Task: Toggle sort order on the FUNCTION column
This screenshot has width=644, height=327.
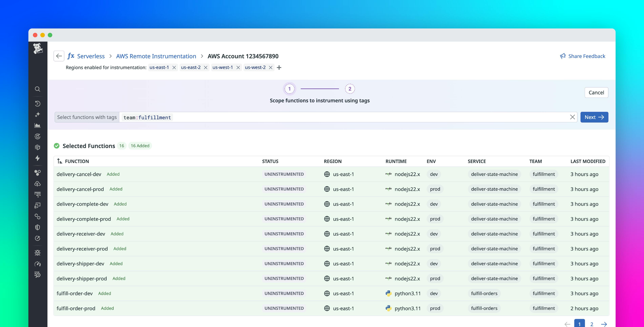Action: coord(59,161)
